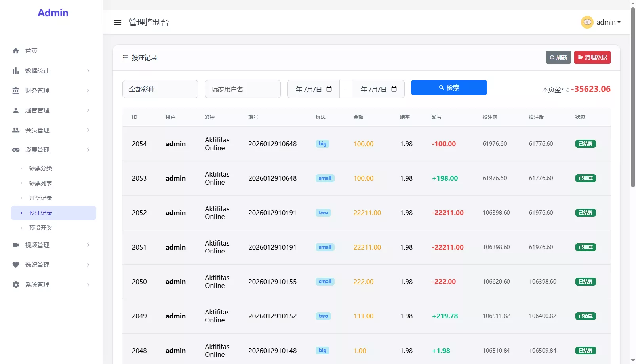636x364 pixels.
Task: Click the red 清理数据 button
Action: tap(592, 57)
